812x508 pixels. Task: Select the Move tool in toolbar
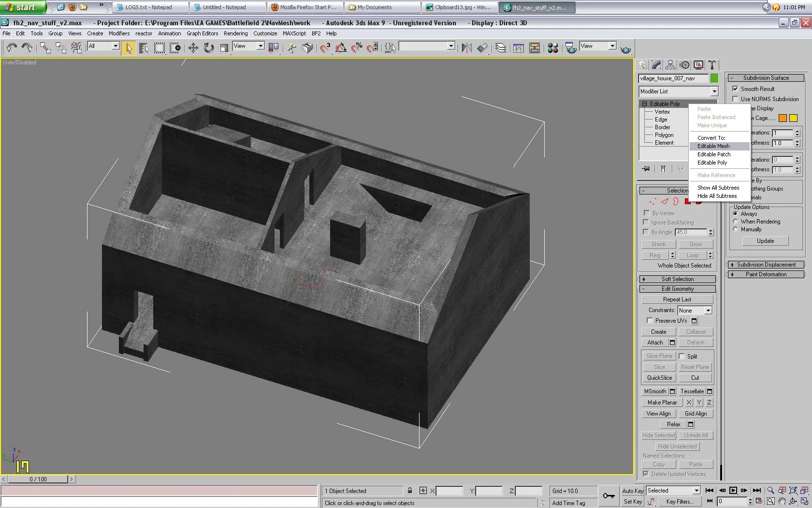[x=193, y=47]
